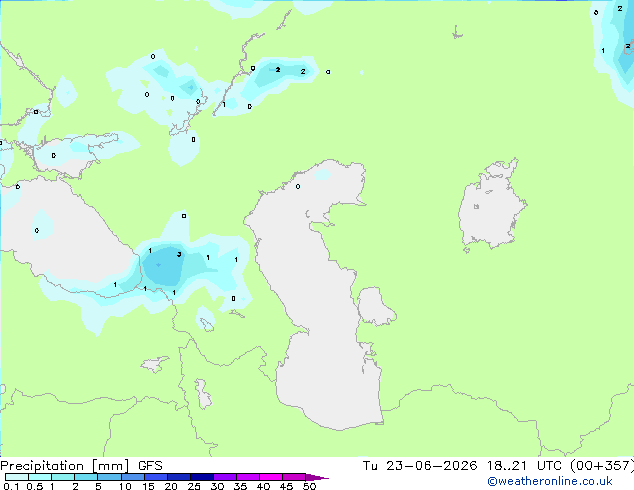Click the 'GFS' model label
The image size is (634, 490).
[x=150, y=466]
